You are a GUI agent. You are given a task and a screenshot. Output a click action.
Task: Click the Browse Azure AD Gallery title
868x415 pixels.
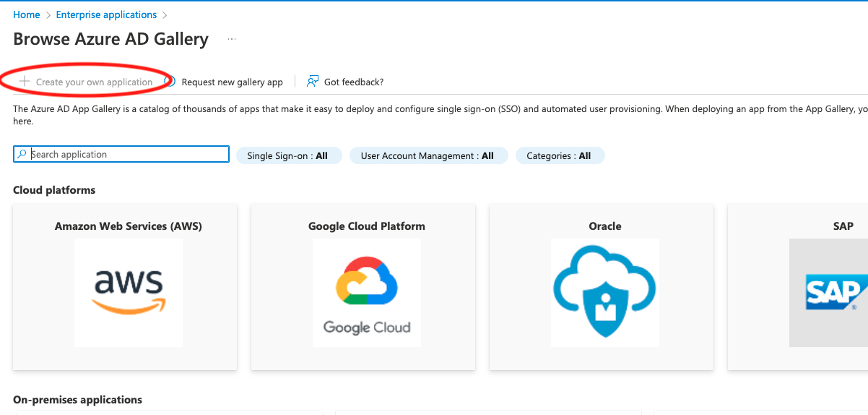tap(111, 39)
